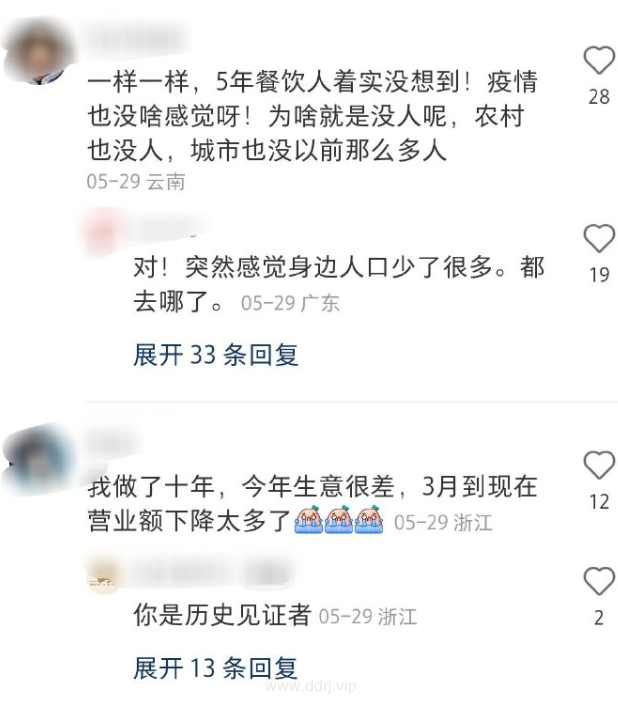618x706 pixels.
Task: Reply to comment starting '一样一样，5年餐饮人'
Action: tap(312, 116)
